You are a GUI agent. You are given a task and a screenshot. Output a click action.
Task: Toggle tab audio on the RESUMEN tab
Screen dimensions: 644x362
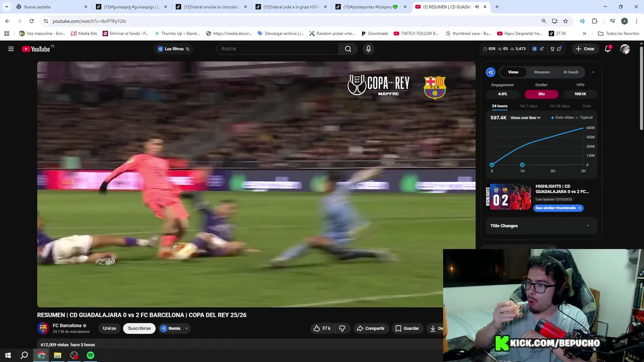click(477, 7)
